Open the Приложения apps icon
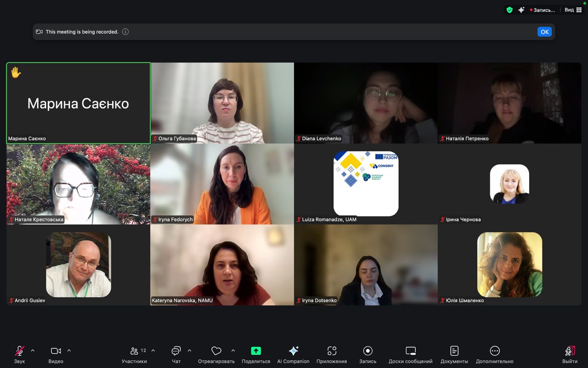Image resolution: width=588 pixels, height=368 pixels. (x=332, y=351)
